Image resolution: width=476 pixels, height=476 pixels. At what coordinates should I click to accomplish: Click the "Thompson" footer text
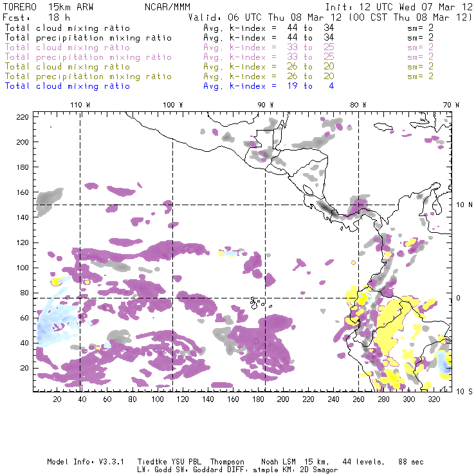[227, 462]
